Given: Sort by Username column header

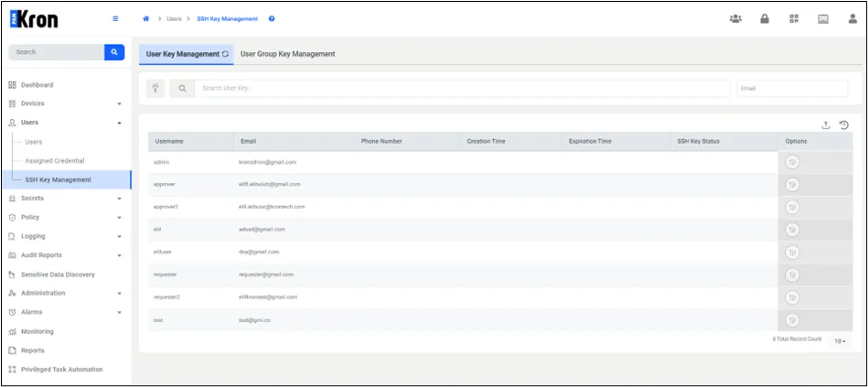Looking at the screenshot, I should [x=169, y=141].
